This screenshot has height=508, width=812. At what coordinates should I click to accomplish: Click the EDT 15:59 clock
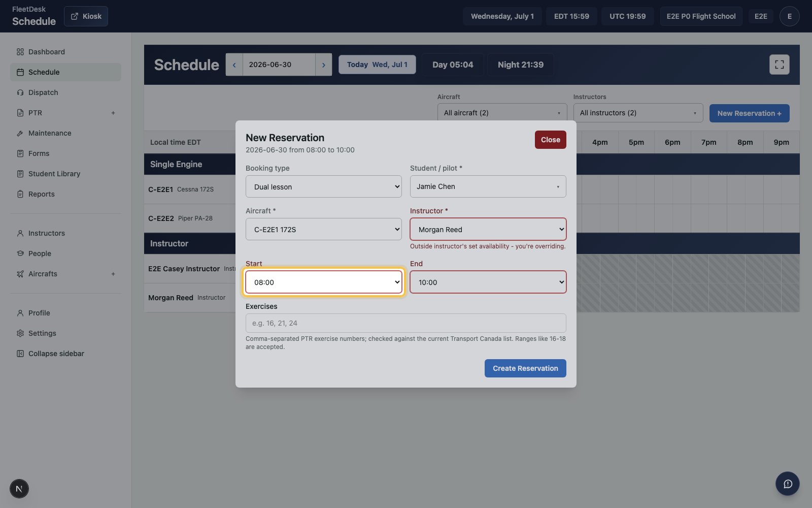571,16
